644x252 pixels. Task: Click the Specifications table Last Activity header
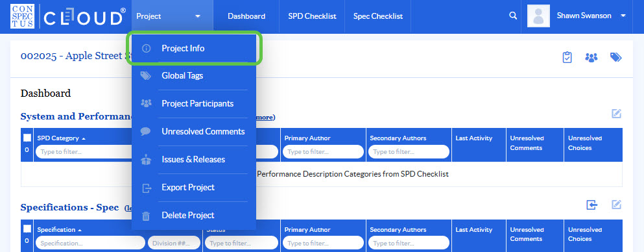pyautogui.click(x=474, y=229)
